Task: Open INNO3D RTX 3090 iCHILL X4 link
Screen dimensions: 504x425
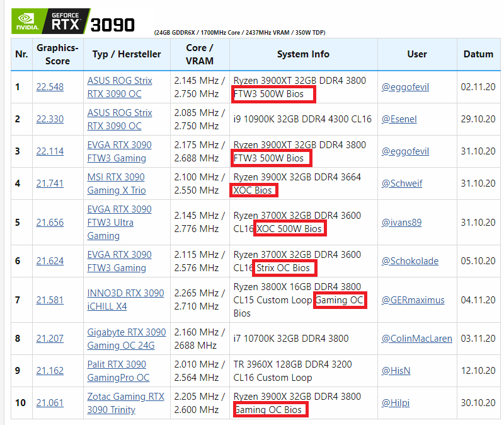Action: click(x=125, y=300)
